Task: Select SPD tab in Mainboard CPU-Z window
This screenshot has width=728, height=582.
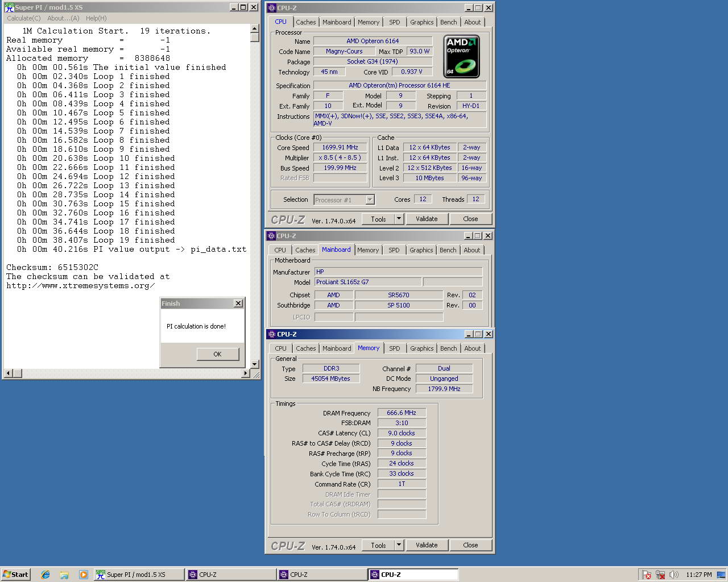Action: pyautogui.click(x=394, y=250)
